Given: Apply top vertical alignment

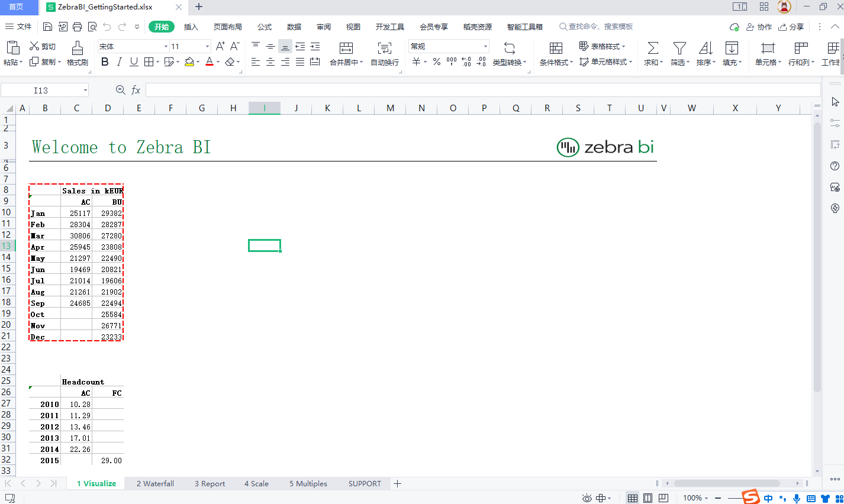Looking at the screenshot, I should click(256, 46).
